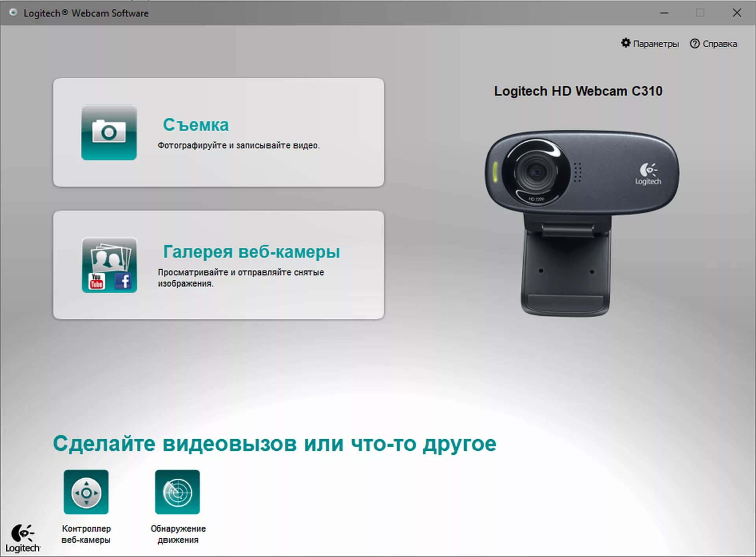Click the heading Сделайте видеовызов или что-то другое
This screenshot has width=756, height=557.
[274, 444]
